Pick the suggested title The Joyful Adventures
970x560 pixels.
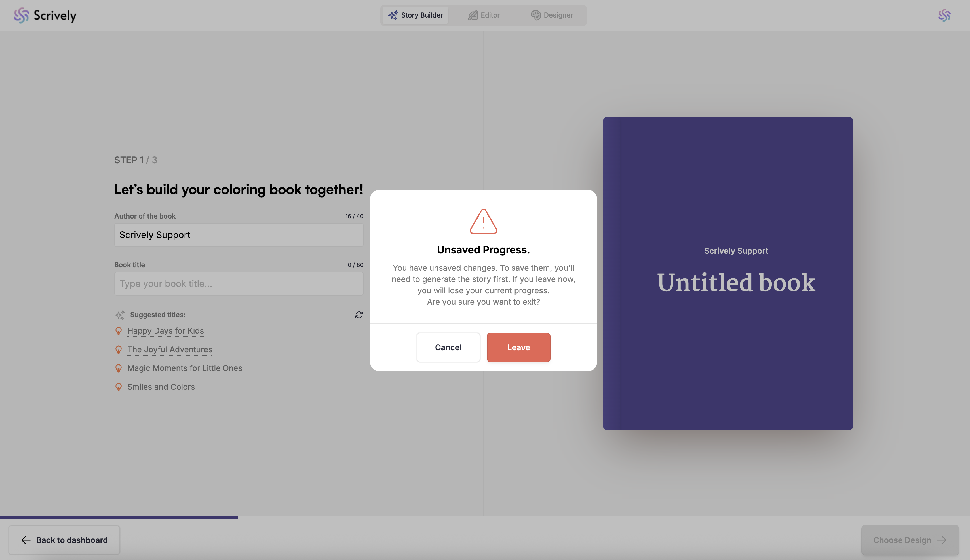point(170,350)
